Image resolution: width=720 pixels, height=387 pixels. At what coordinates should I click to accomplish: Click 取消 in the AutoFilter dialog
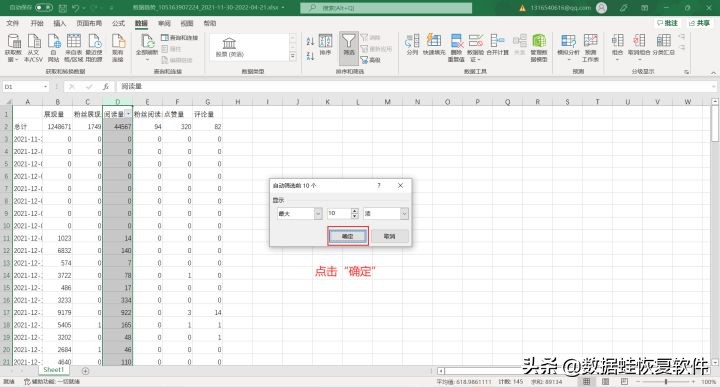pyautogui.click(x=389, y=236)
